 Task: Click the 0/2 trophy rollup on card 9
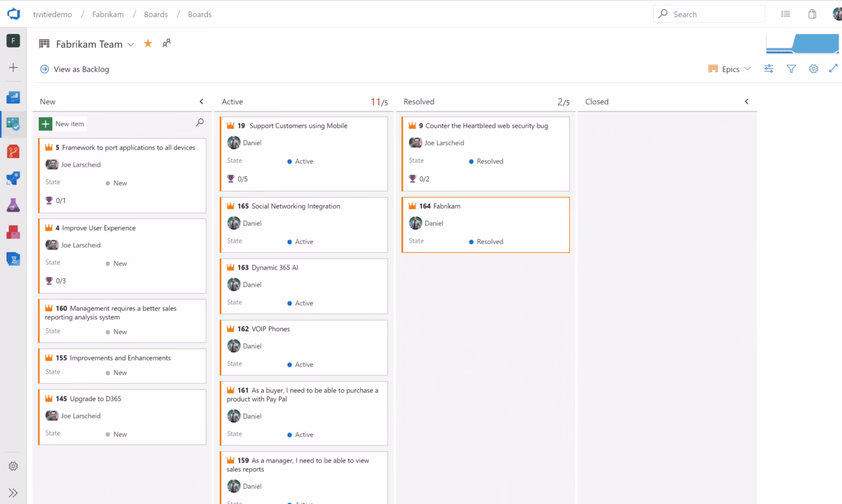pos(419,179)
